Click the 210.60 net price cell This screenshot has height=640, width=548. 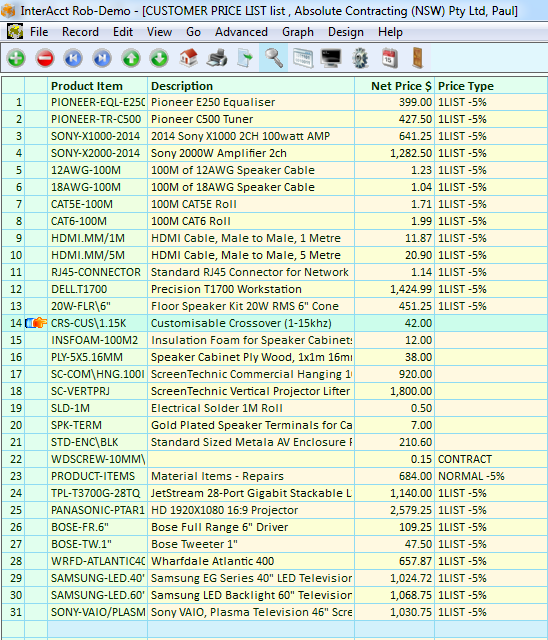pos(395,442)
